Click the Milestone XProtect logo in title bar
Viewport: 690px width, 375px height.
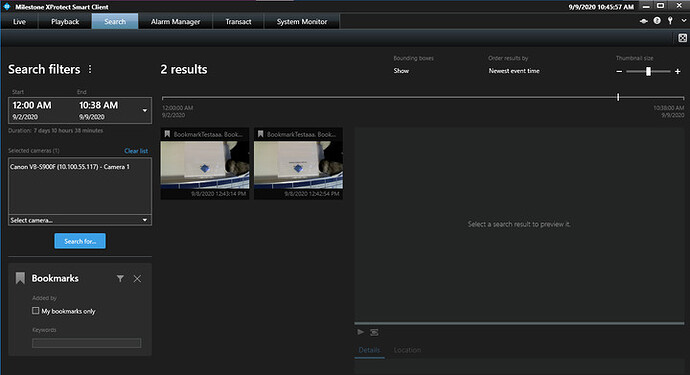coord(7,7)
